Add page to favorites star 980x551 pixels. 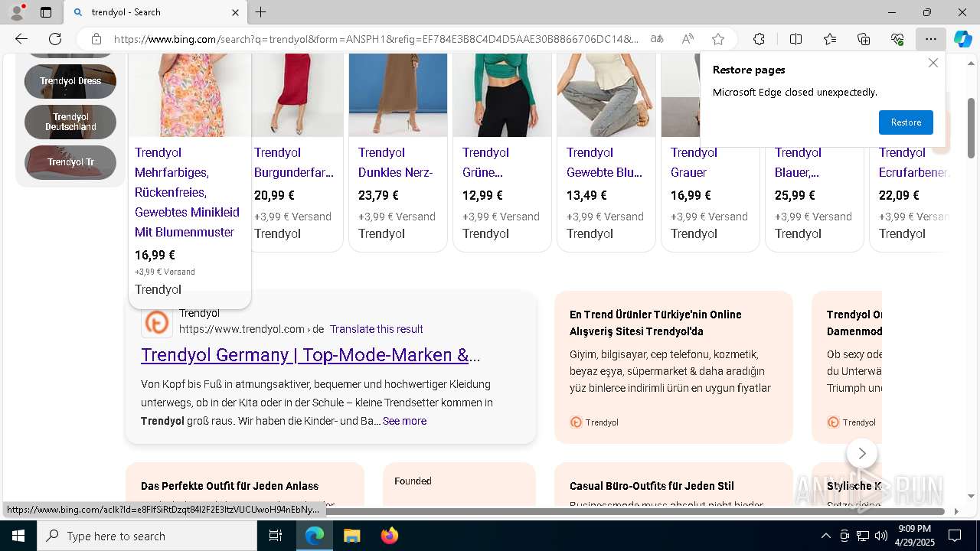pos(717,39)
